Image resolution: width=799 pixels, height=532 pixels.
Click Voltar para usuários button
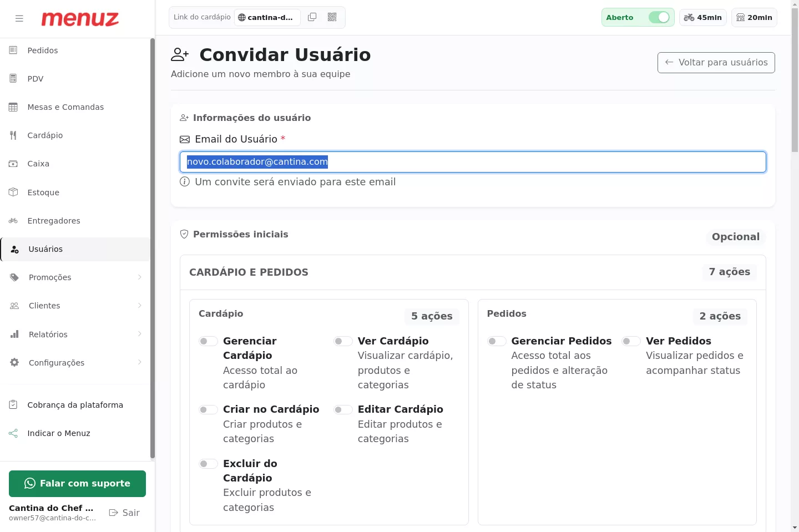coord(716,62)
